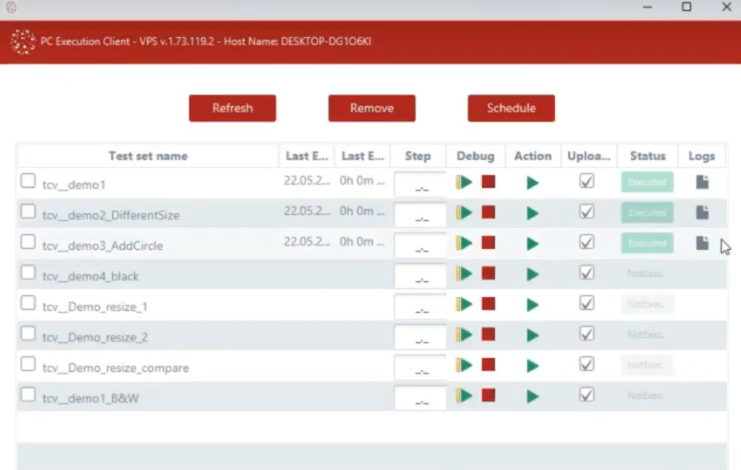
Task: Click the Status column header
Action: [x=647, y=156]
